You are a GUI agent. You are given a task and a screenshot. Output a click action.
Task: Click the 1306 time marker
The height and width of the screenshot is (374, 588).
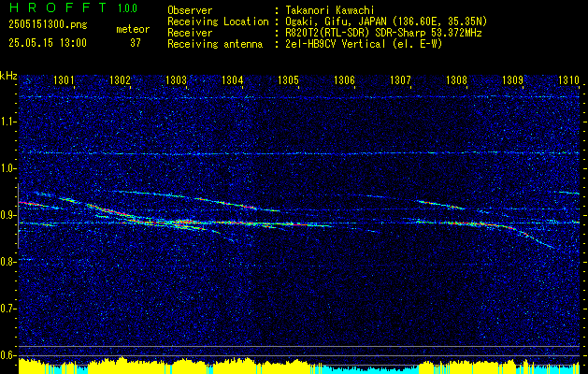[344, 79]
